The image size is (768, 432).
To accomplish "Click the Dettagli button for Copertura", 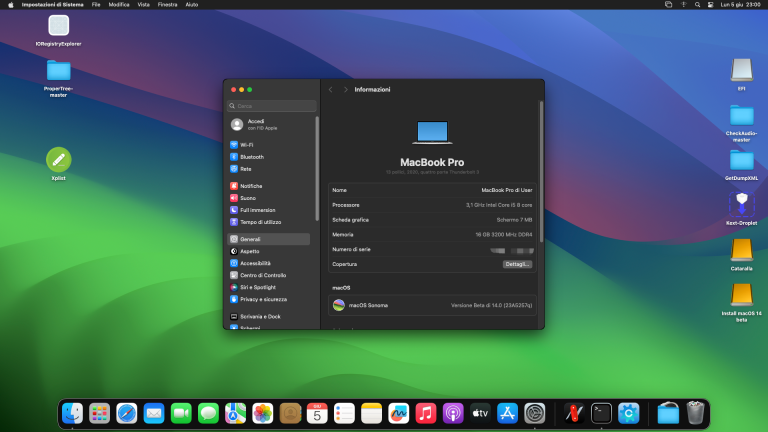I will [517, 264].
